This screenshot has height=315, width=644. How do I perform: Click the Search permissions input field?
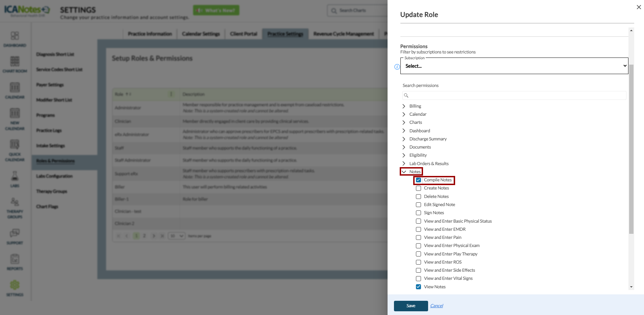514,95
